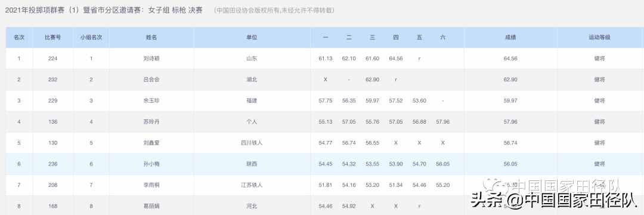644x215 pixels.
Task: Click the 名次 column header
Action: point(19,37)
